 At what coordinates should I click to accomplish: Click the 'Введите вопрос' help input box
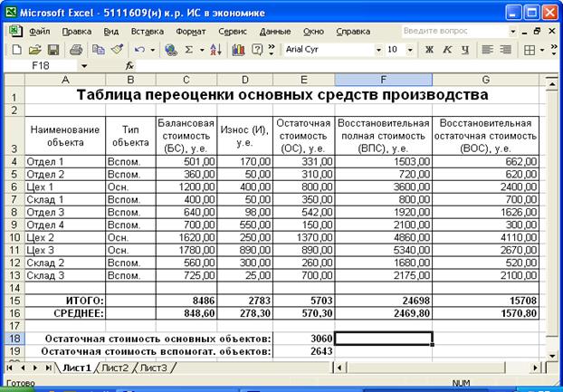[455, 32]
